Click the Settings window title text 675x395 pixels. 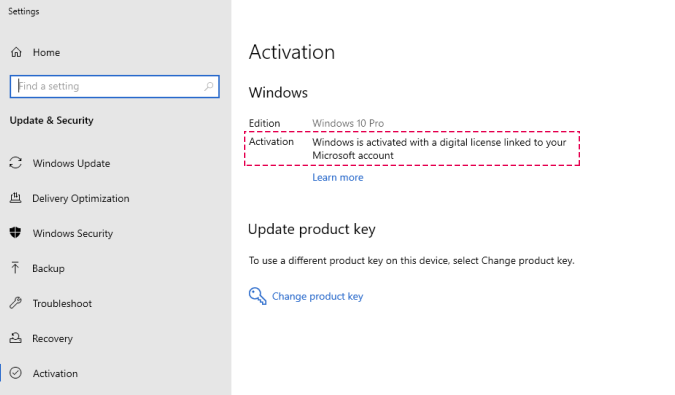pos(24,11)
